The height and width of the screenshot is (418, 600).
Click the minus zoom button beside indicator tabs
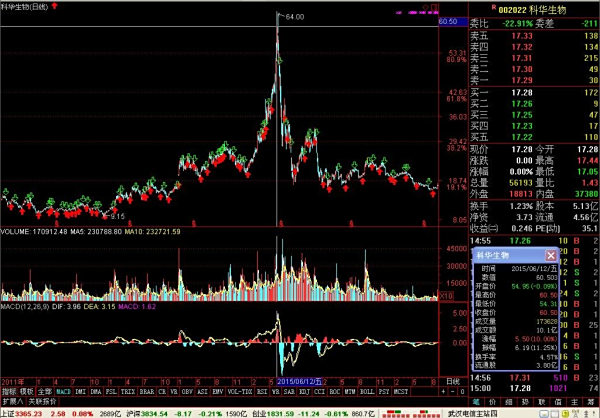[453, 392]
